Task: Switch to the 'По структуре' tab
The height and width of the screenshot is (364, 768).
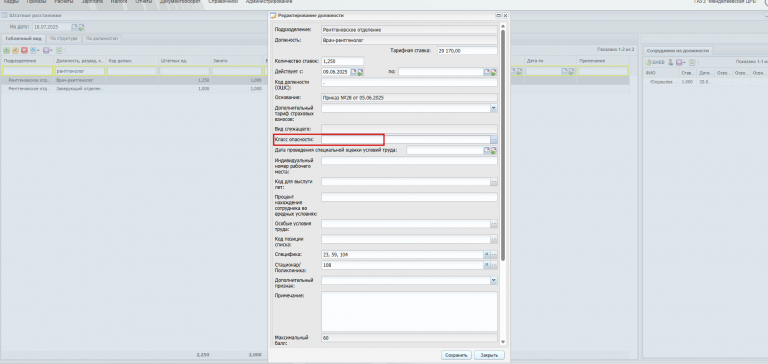Action: 64,38
